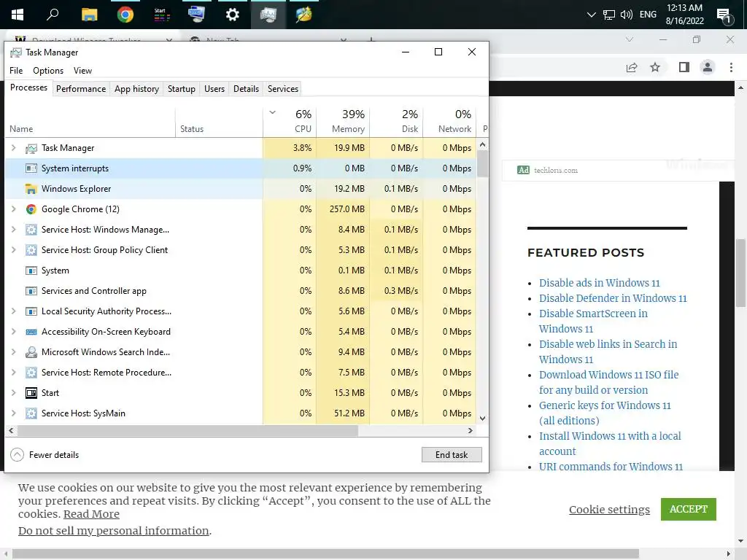
Task: Click the Windows Explorer folder icon in list
Action: 31,189
